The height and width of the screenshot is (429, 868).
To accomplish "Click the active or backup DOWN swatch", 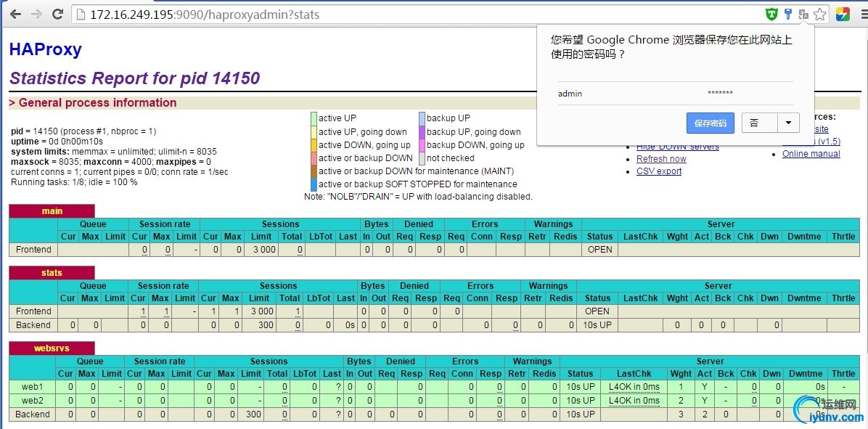I will [314, 158].
